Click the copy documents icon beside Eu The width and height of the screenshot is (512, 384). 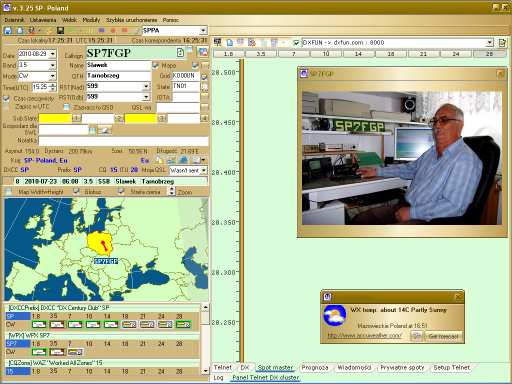tap(159, 160)
